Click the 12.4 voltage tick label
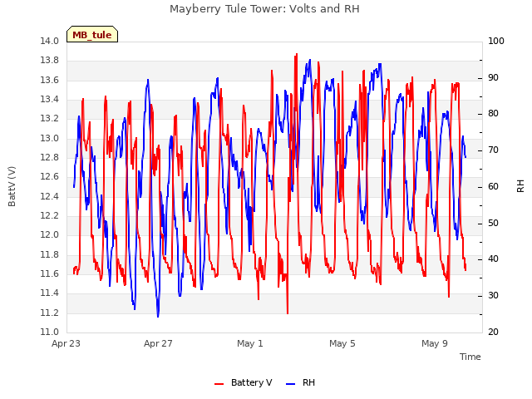The image size is (532, 399). 50,196
